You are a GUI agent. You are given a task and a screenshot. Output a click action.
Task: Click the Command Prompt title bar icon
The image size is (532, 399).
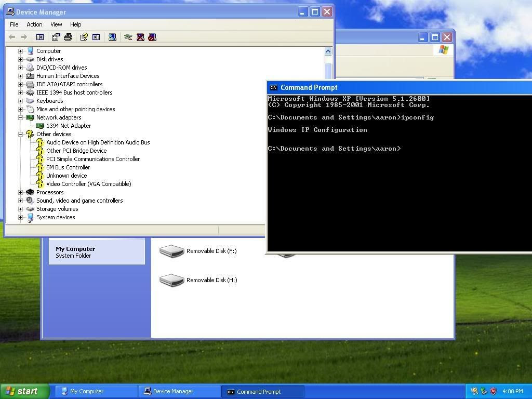point(273,87)
